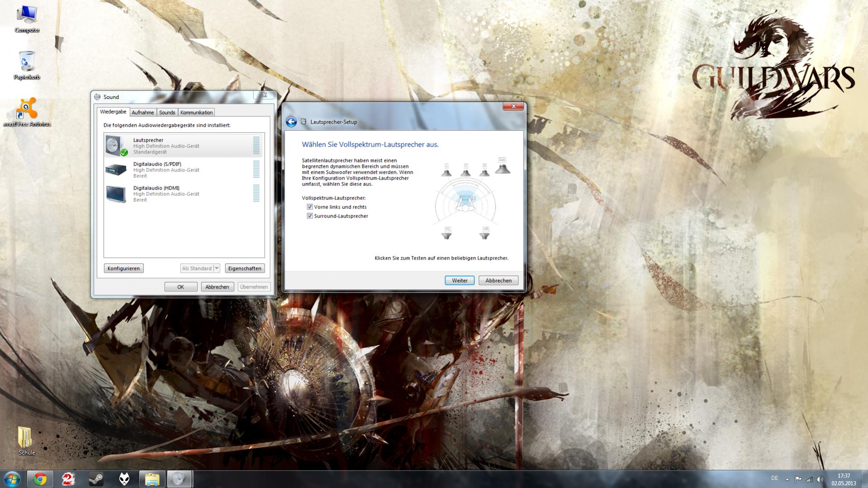The height and width of the screenshot is (488, 868).
Task: Click Weiter in Lautsprecher-Setup
Action: (x=460, y=280)
